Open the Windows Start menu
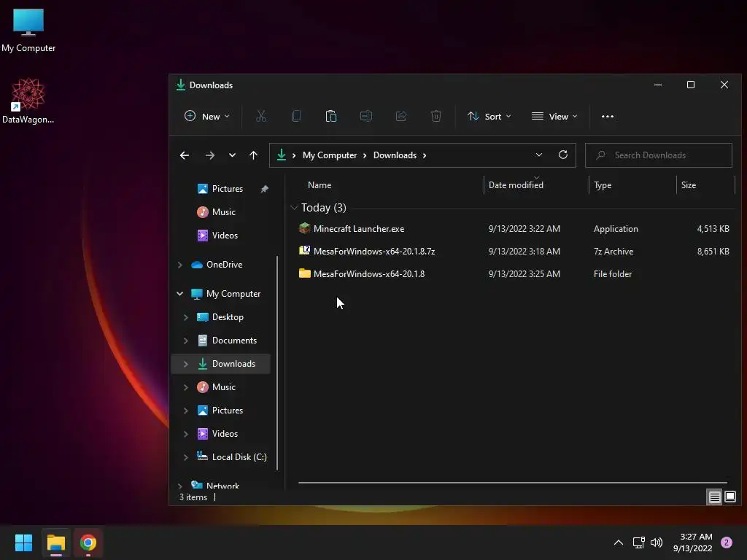This screenshot has height=560, width=747. tap(23, 542)
